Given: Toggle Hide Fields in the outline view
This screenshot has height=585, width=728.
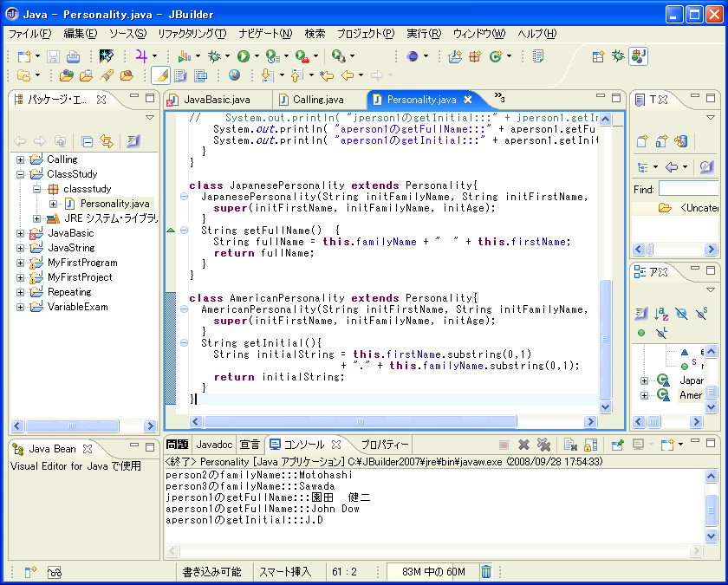Looking at the screenshot, I should [x=681, y=313].
